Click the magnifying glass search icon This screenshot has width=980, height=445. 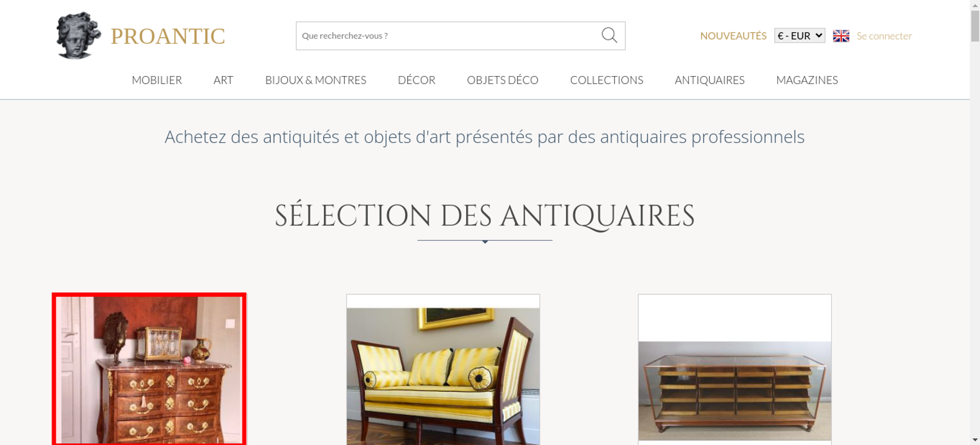[609, 35]
